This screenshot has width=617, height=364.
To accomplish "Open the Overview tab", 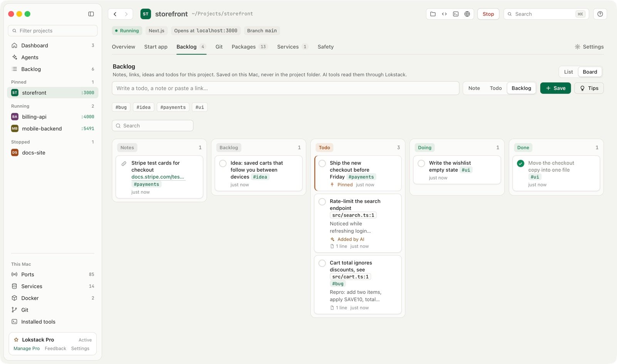I will coord(123,47).
